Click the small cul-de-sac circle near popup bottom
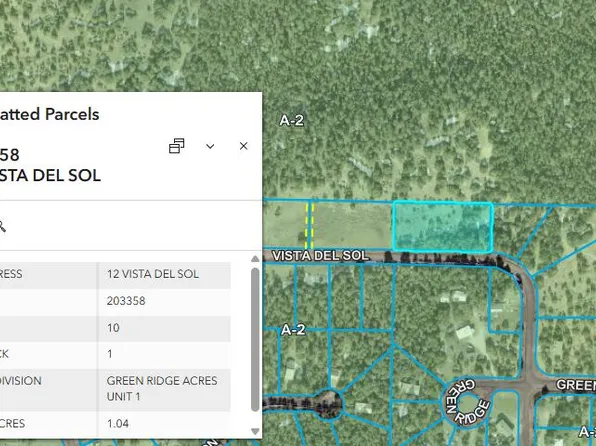 327,403
